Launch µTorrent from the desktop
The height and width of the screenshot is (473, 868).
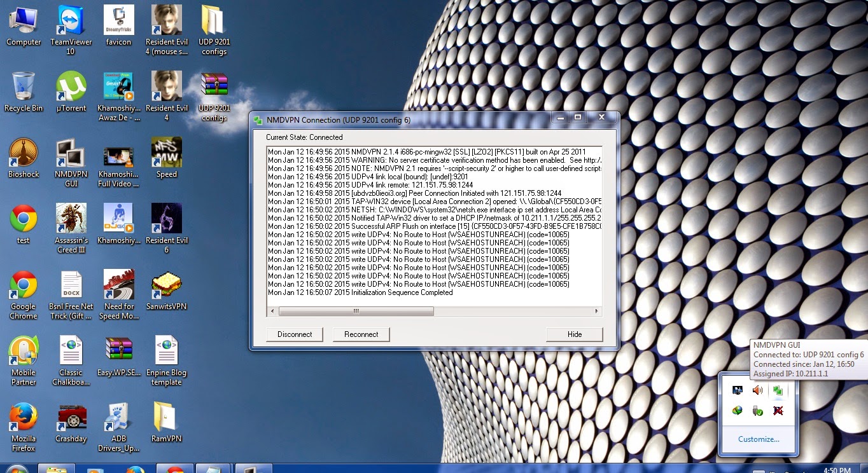pos(71,92)
